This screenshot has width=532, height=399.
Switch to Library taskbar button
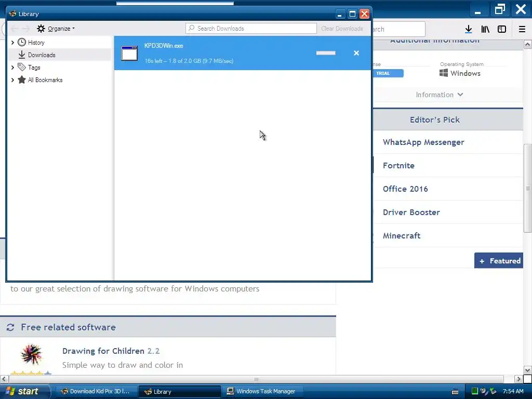(180, 391)
